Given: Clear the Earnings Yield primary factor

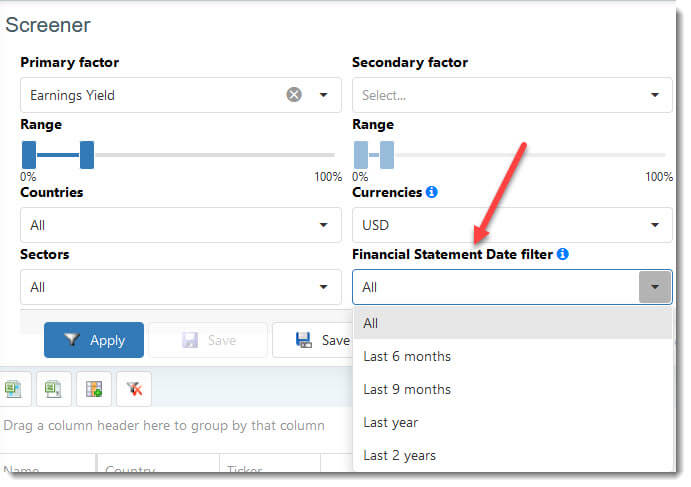Looking at the screenshot, I should [294, 95].
